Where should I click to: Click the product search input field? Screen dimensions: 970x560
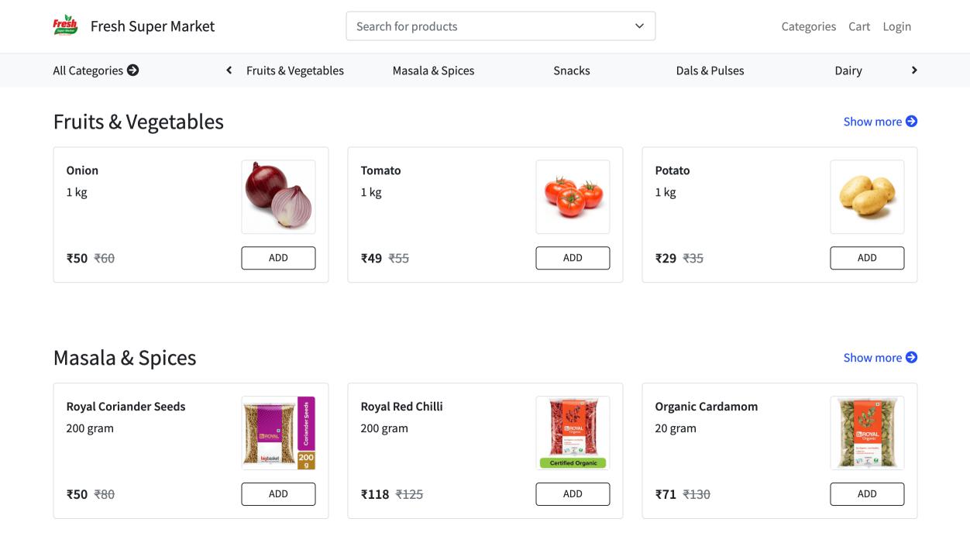click(465, 26)
